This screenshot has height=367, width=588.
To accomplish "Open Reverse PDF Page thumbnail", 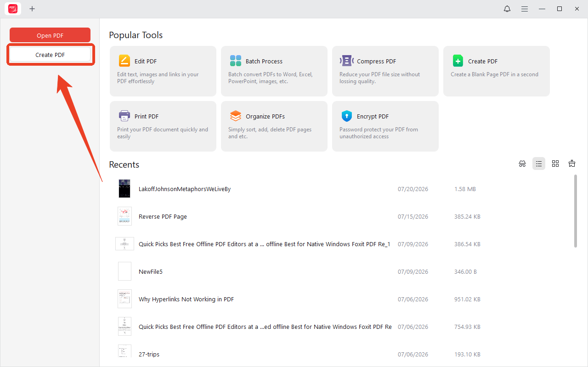I will click(x=124, y=216).
